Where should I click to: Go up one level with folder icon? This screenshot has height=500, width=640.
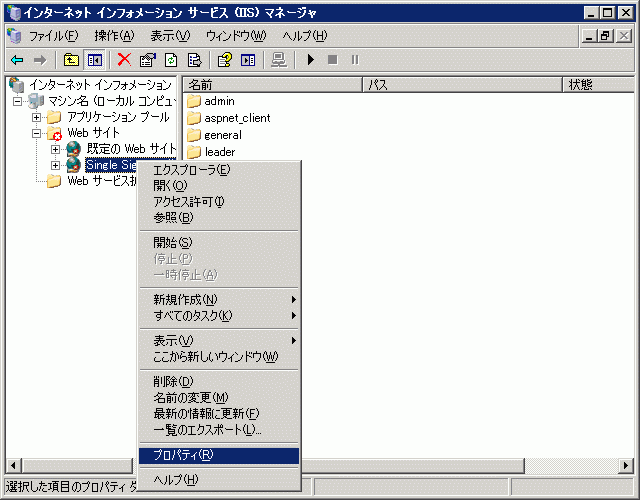[x=71, y=60]
